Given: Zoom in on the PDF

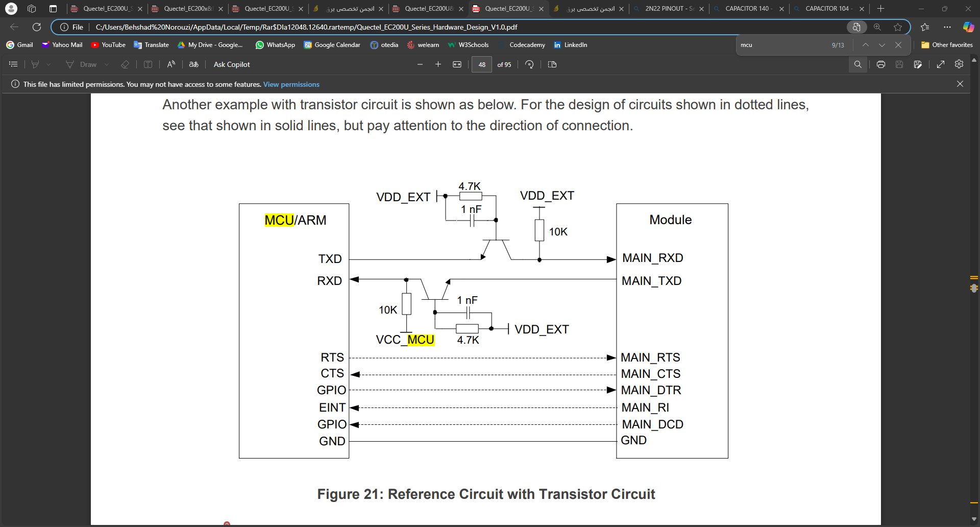Looking at the screenshot, I should (x=438, y=64).
